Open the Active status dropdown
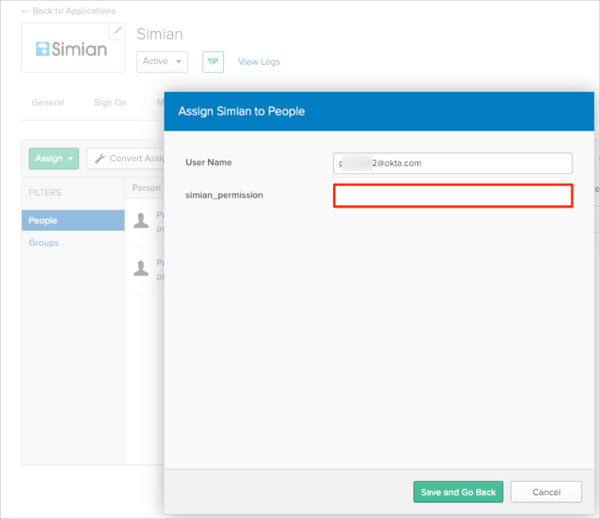Screen dimensions: 600x519 coord(162,62)
